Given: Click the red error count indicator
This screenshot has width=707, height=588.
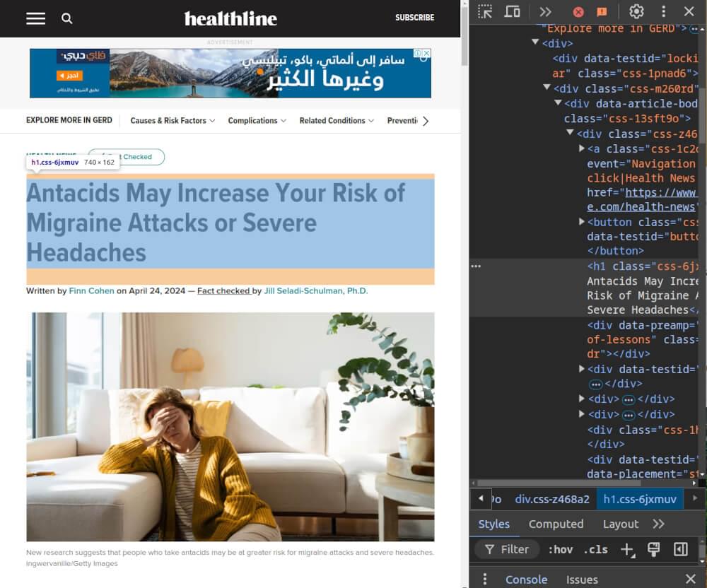Looking at the screenshot, I should coord(578,11).
